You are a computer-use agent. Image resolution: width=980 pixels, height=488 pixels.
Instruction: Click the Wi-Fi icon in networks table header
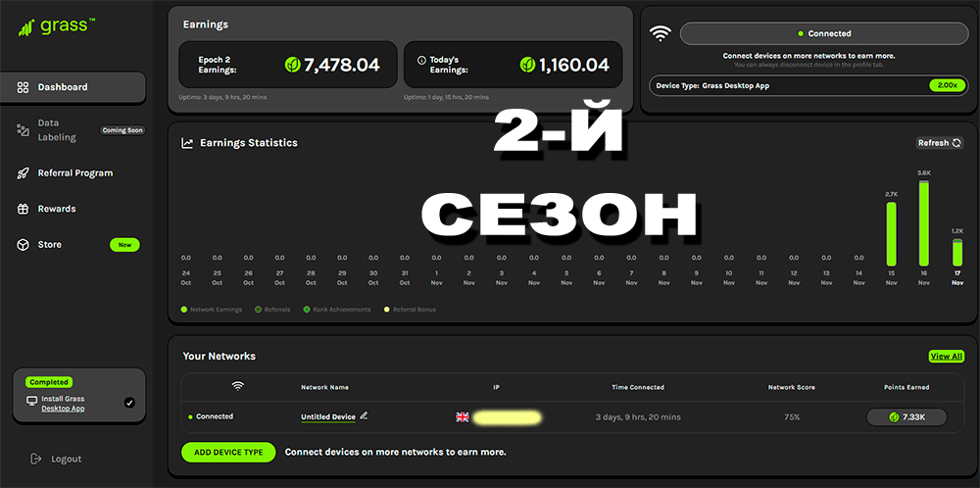(237, 386)
